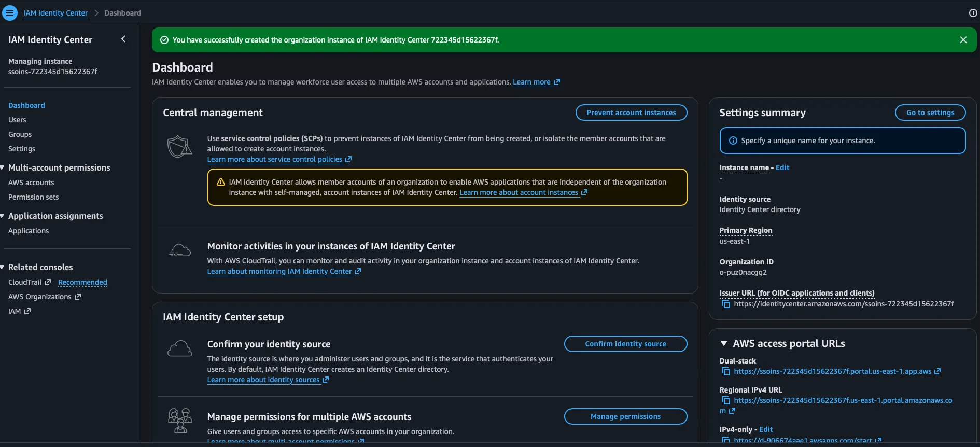Image resolution: width=980 pixels, height=447 pixels.
Task: Collapse the Multi-account permissions section
Action: pos(3,167)
